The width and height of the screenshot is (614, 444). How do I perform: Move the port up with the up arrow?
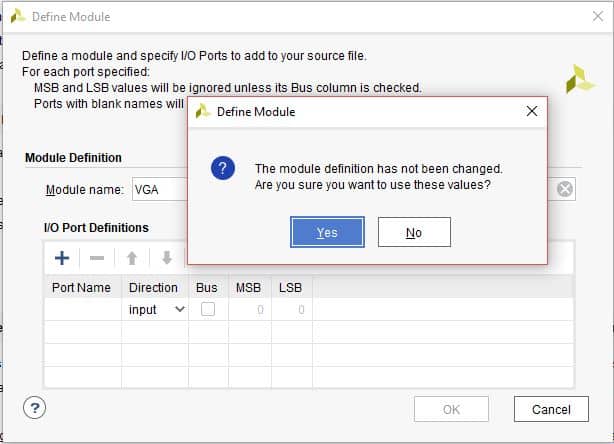tap(131, 258)
